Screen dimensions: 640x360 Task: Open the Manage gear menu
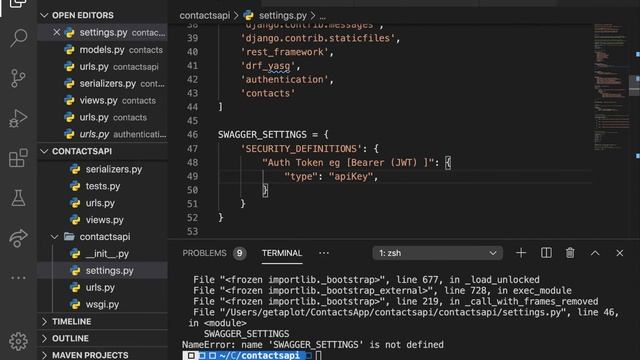point(18,341)
